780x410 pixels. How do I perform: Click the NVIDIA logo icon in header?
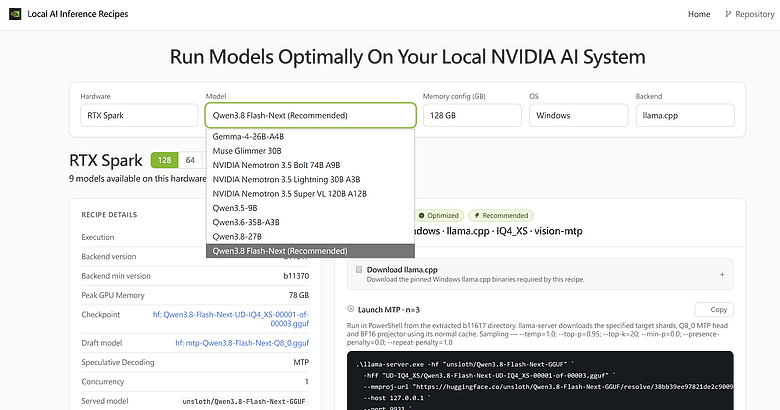pyautogui.click(x=15, y=14)
